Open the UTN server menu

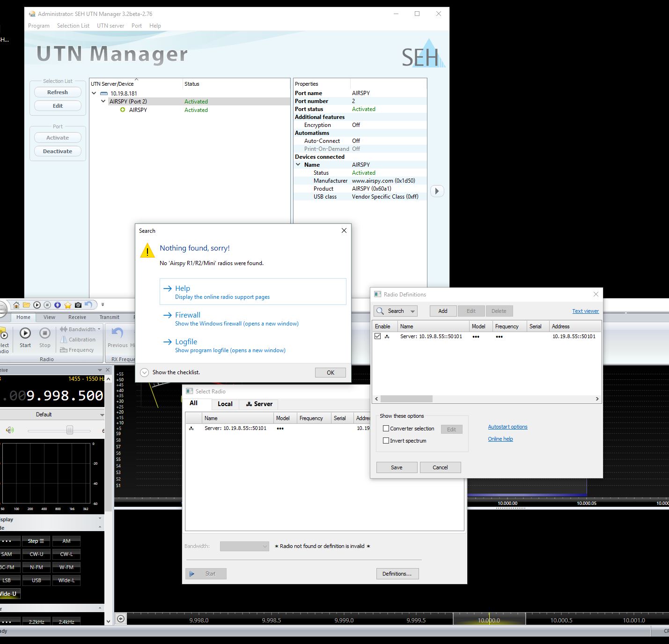click(110, 26)
